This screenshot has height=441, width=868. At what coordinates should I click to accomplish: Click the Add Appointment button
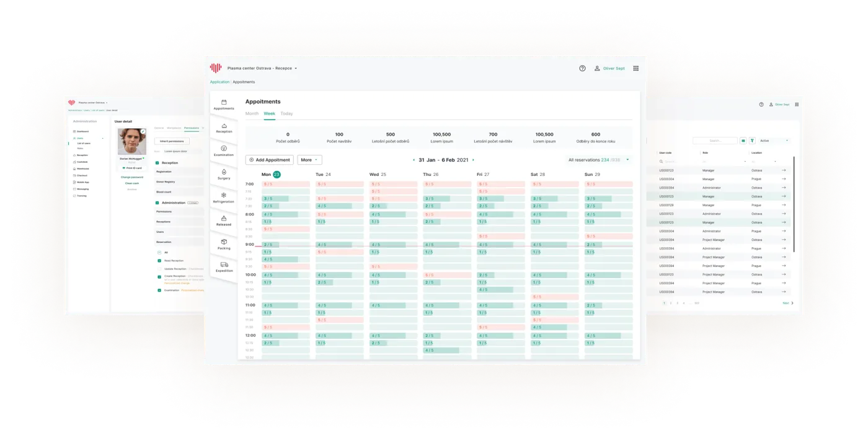[270, 160]
